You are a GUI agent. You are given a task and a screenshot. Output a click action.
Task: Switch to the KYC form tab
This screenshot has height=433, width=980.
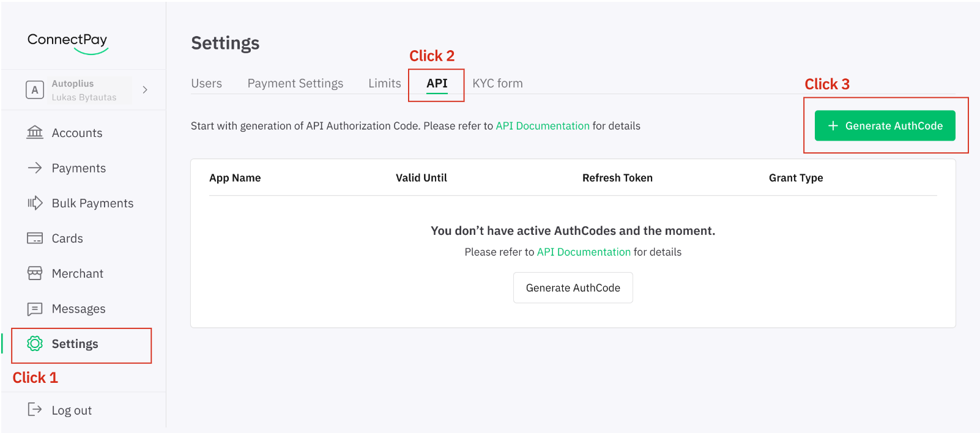coord(497,83)
